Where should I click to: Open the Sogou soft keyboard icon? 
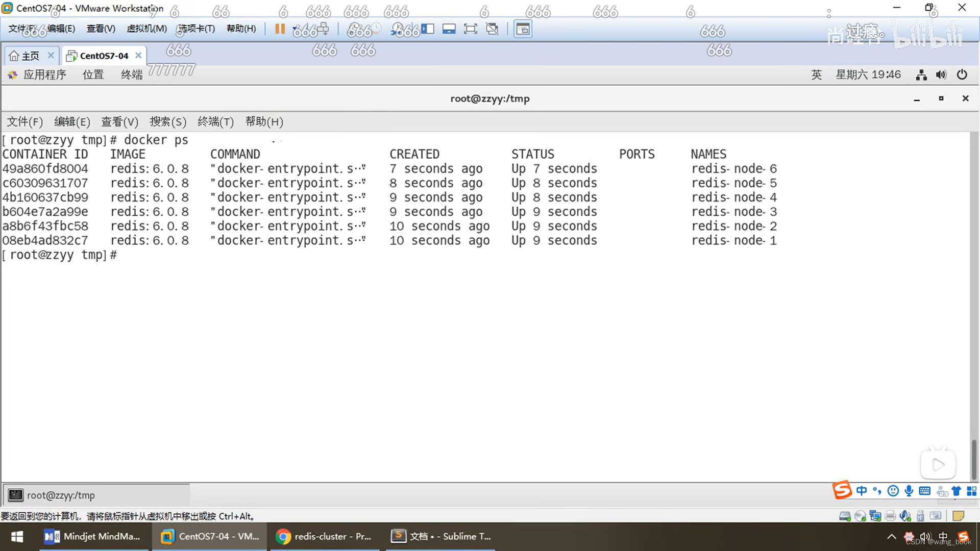[924, 491]
